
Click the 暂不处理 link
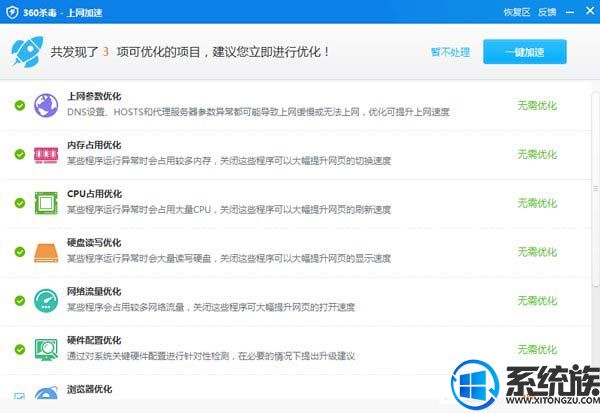[x=450, y=52]
